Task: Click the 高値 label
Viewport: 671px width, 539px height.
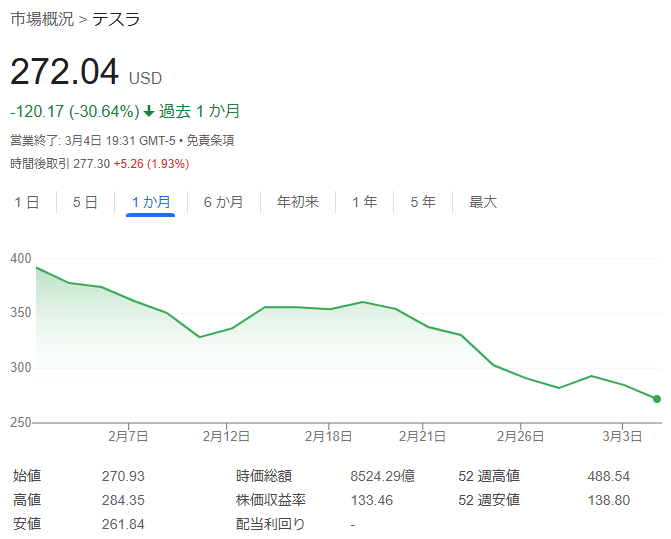Action: coord(27,500)
